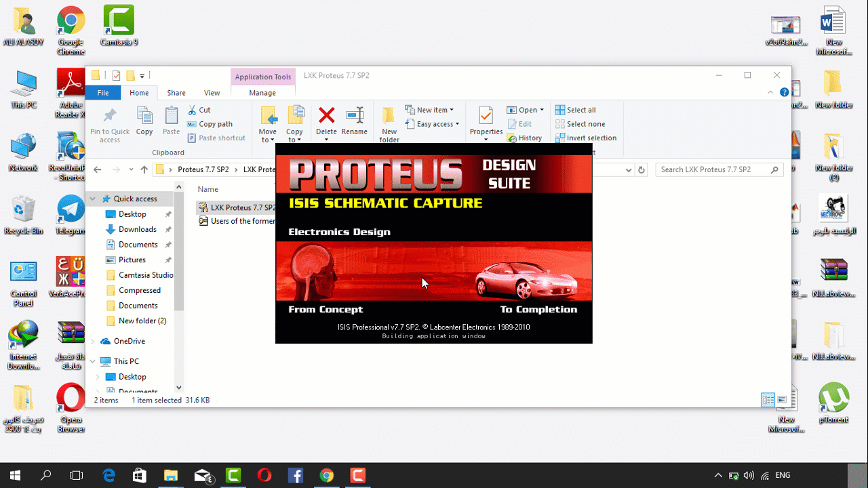Screen dimensions: 868x488
Task: Click Paste shortcut in ribbon
Action: [216, 138]
